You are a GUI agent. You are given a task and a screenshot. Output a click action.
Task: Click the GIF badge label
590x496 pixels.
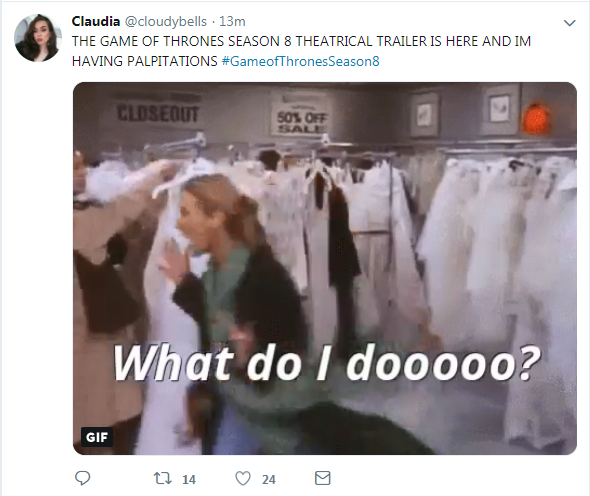coord(97,437)
